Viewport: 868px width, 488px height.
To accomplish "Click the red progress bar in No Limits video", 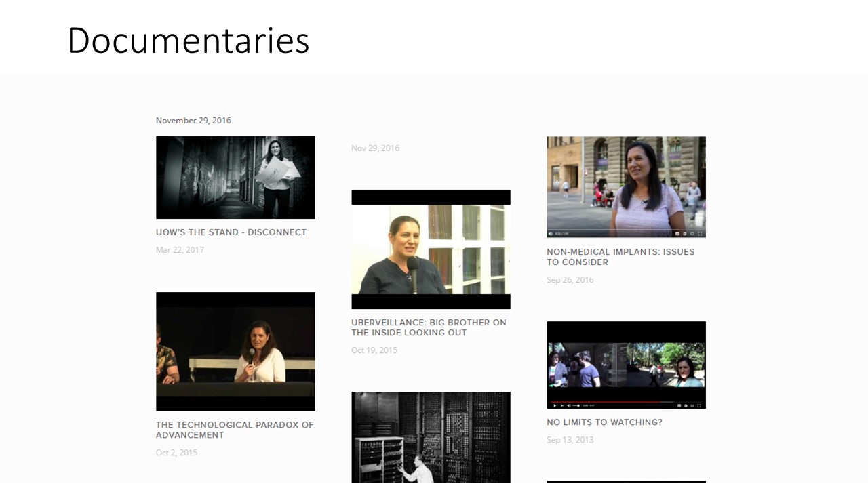I will [x=605, y=402].
